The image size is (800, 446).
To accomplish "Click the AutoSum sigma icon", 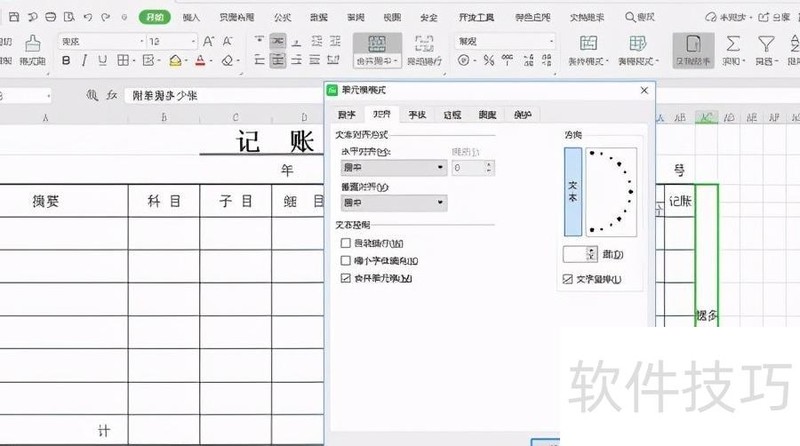I will (733, 43).
